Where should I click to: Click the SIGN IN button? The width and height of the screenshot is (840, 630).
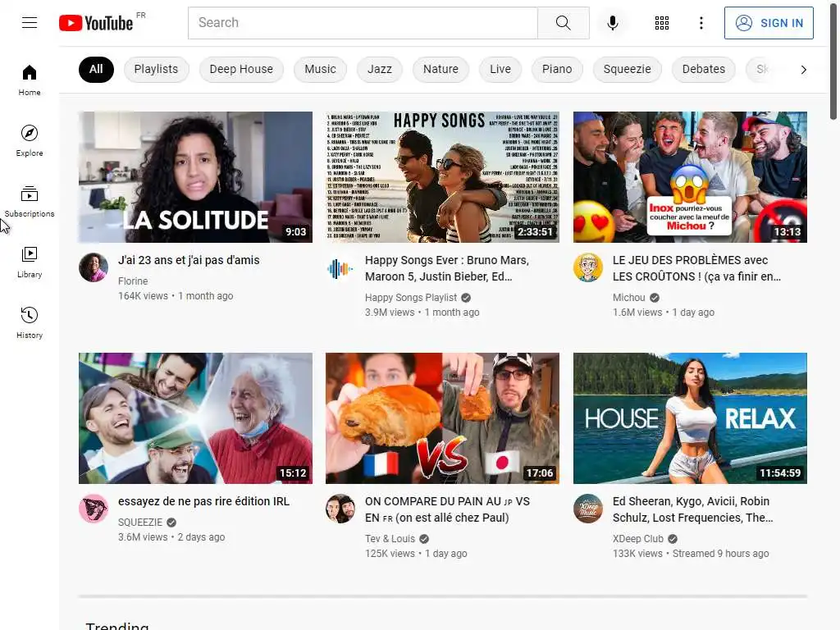click(768, 23)
